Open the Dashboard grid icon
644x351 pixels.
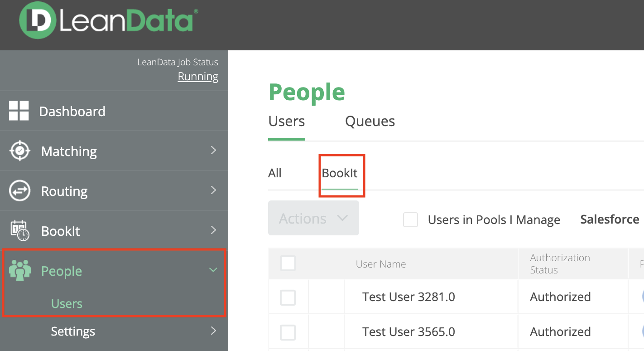pyautogui.click(x=19, y=111)
